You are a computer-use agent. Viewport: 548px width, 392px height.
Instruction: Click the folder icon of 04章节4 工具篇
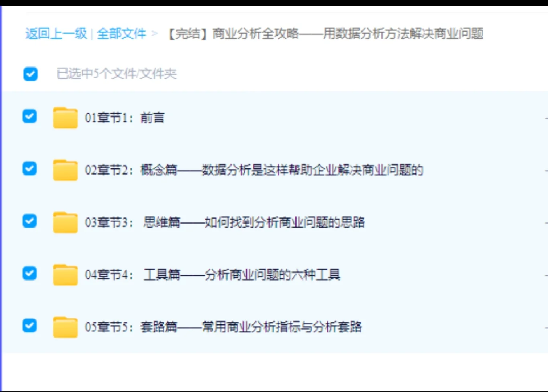tap(65, 275)
